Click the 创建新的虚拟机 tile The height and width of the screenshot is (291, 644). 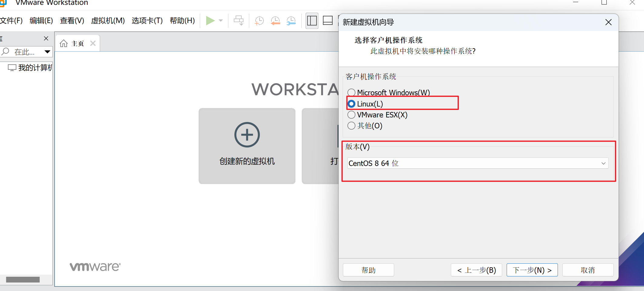247,146
